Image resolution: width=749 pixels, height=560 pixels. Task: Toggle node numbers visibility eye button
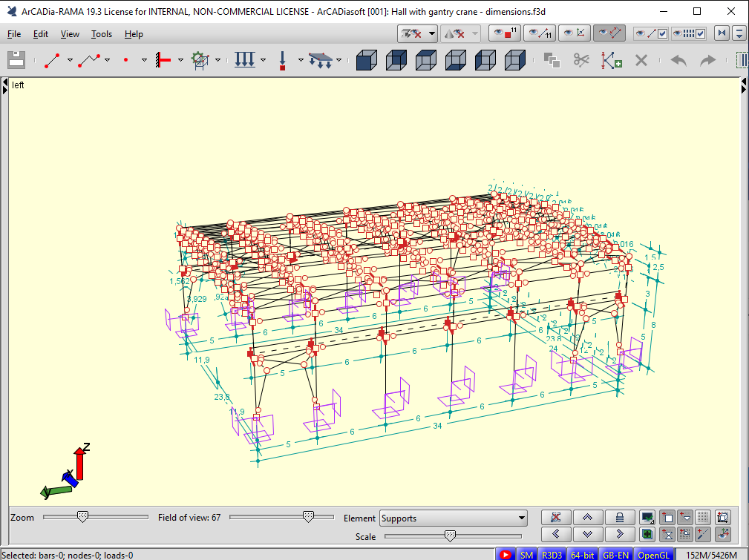tap(504, 33)
